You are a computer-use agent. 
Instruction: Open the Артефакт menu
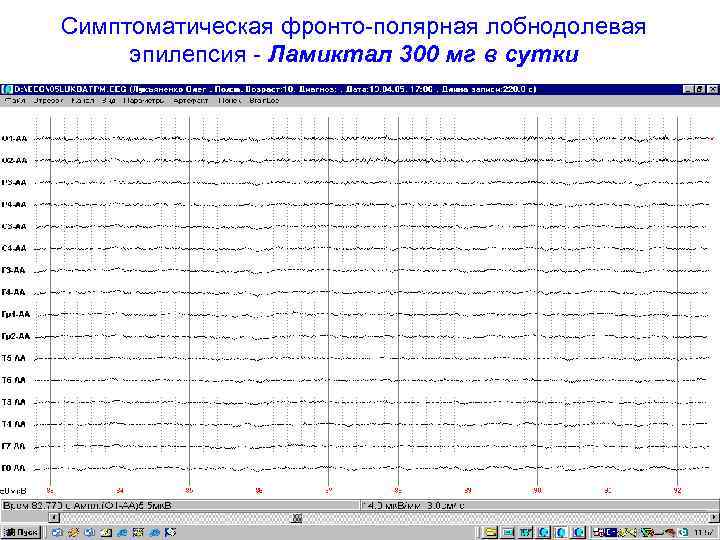point(191,100)
